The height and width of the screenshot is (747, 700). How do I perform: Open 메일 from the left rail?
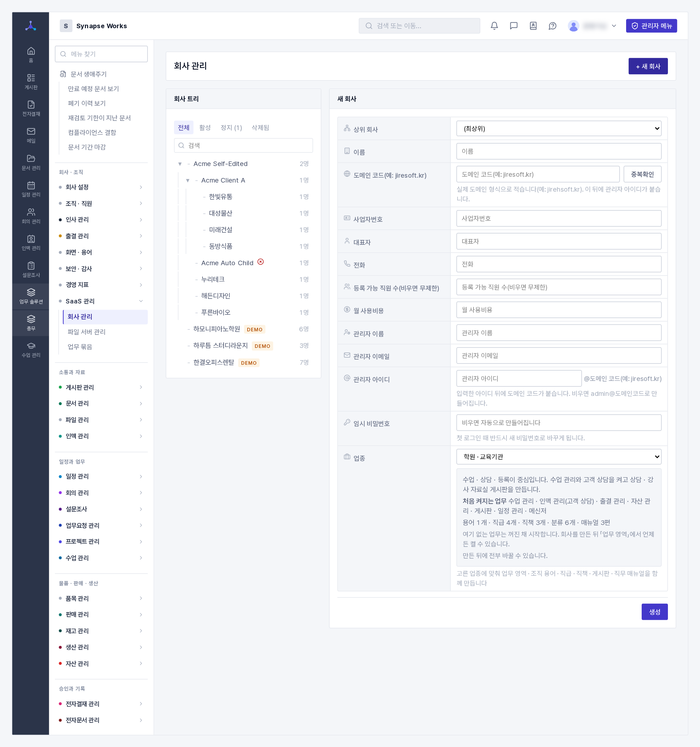click(x=31, y=135)
